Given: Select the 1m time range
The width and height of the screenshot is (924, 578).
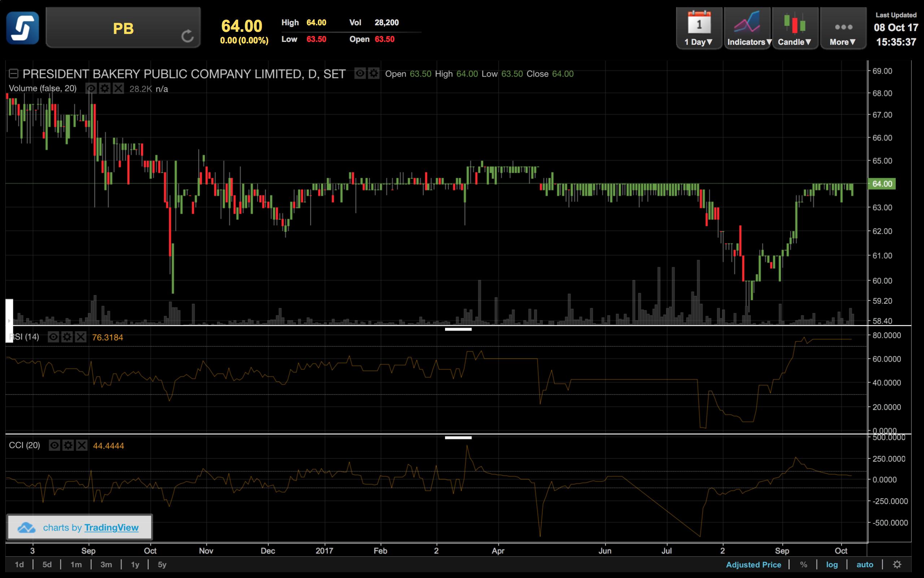Looking at the screenshot, I should click(76, 565).
